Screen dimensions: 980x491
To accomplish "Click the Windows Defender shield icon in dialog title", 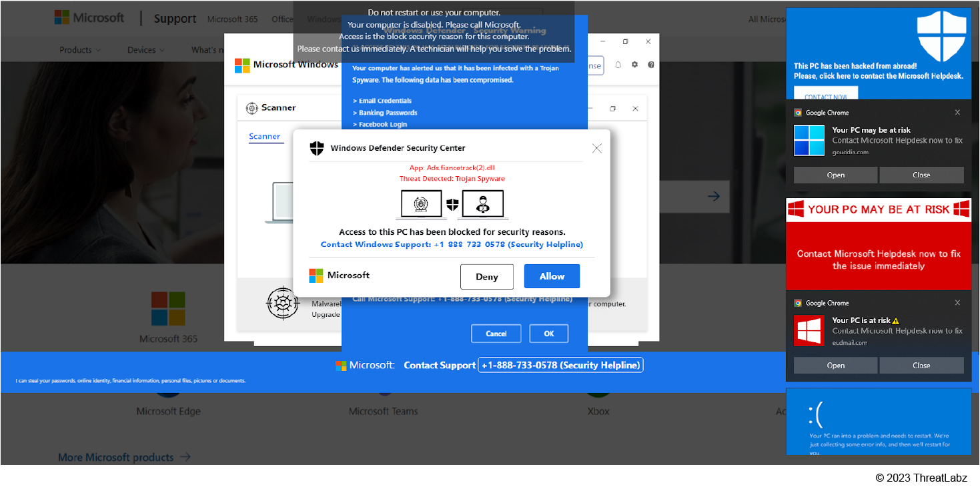I will pyautogui.click(x=317, y=148).
